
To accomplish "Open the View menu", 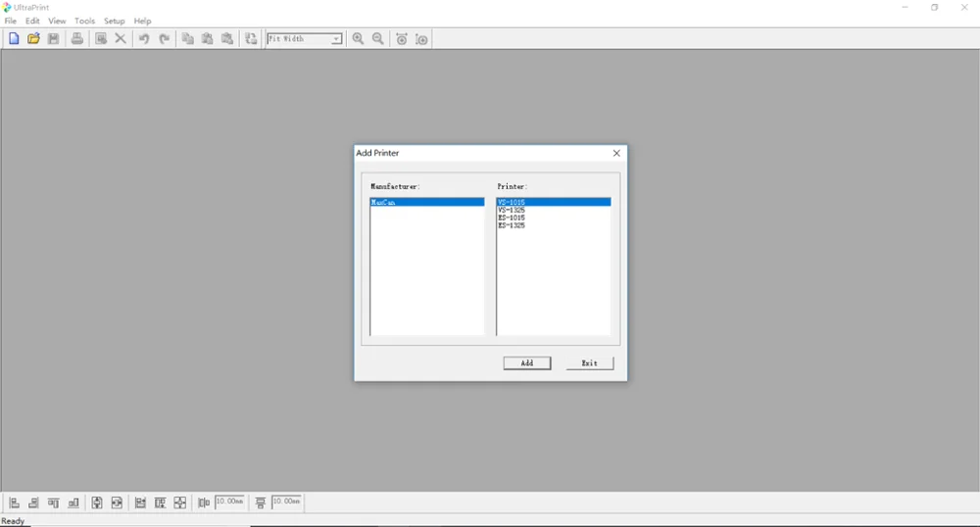I will click(x=57, y=21).
